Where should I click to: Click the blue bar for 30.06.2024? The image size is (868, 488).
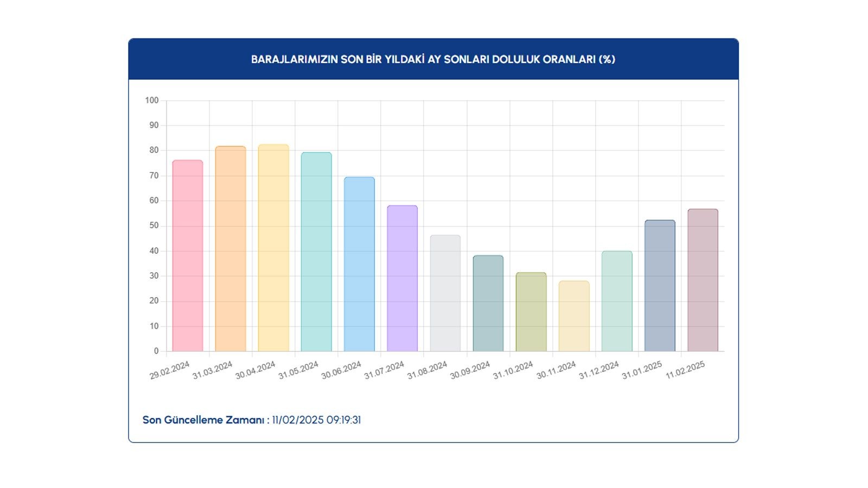[359, 264]
